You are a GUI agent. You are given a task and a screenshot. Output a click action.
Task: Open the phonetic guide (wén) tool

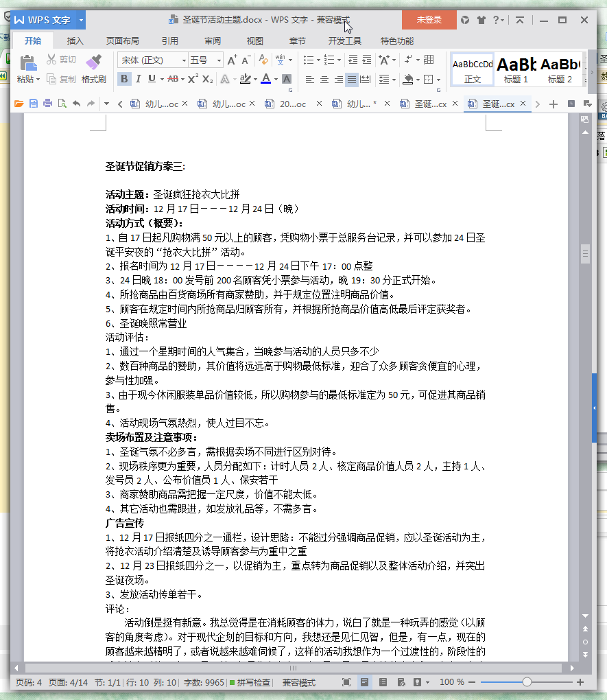pyautogui.click(x=281, y=60)
